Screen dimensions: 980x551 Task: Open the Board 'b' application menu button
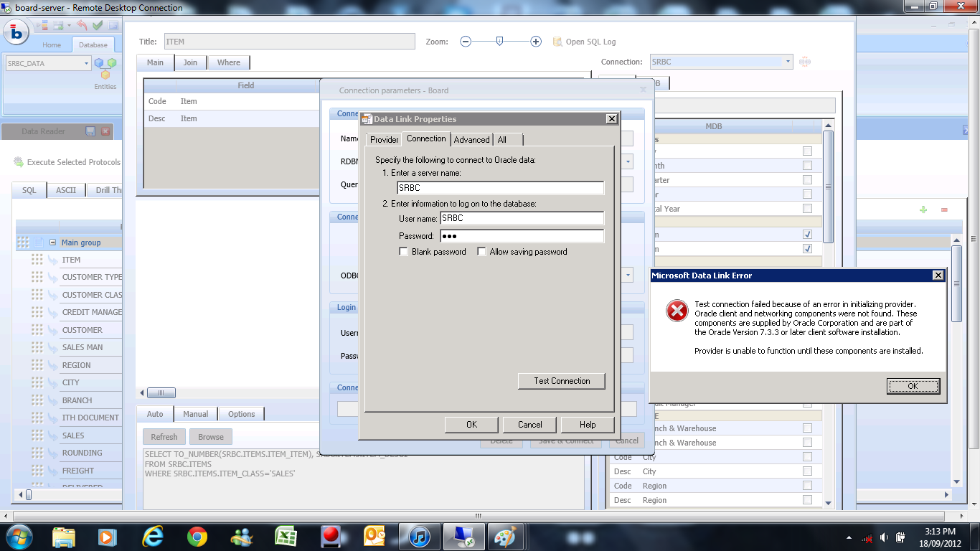click(x=16, y=32)
